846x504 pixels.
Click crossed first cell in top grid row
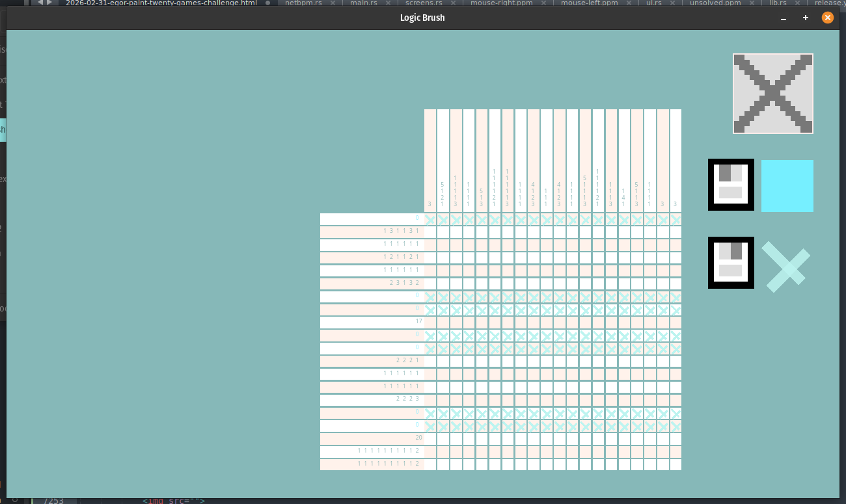430,219
